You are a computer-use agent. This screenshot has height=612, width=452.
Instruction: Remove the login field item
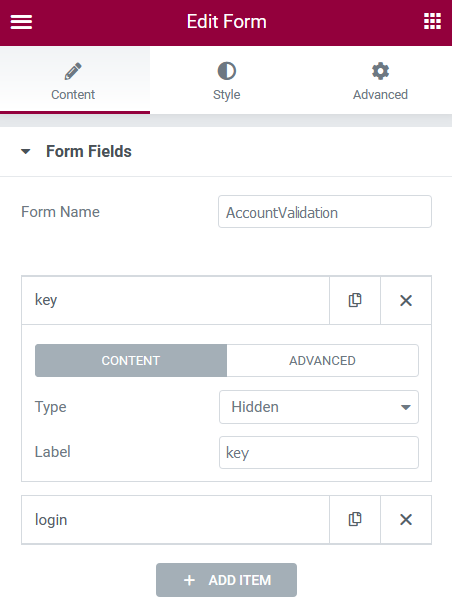(406, 519)
